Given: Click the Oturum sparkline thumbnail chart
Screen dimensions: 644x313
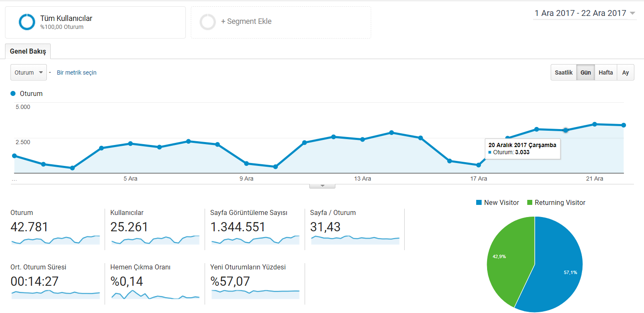Looking at the screenshot, I should pos(55,240).
